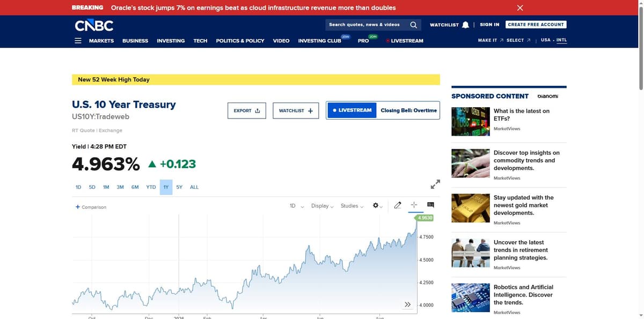Open the Studies dropdown
This screenshot has width=644, height=319.
point(352,206)
